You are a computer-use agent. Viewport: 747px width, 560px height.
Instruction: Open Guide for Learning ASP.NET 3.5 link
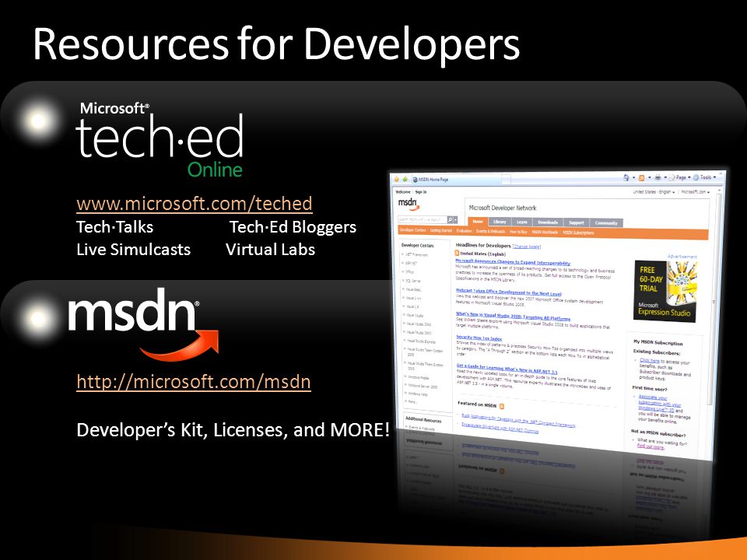coord(507,369)
